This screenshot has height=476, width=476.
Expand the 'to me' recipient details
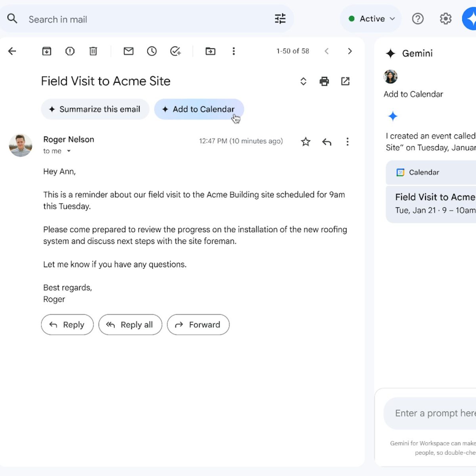[x=69, y=151]
